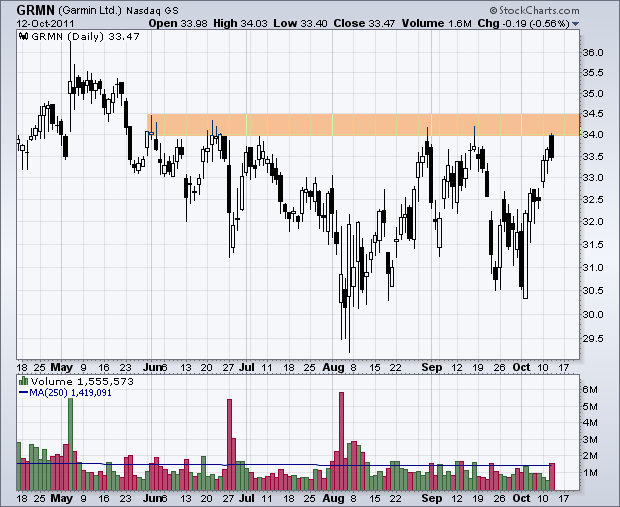Click the blue line marker before MA(250)
Image resolution: width=620 pixels, height=507 pixels.
pyautogui.click(x=23, y=393)
